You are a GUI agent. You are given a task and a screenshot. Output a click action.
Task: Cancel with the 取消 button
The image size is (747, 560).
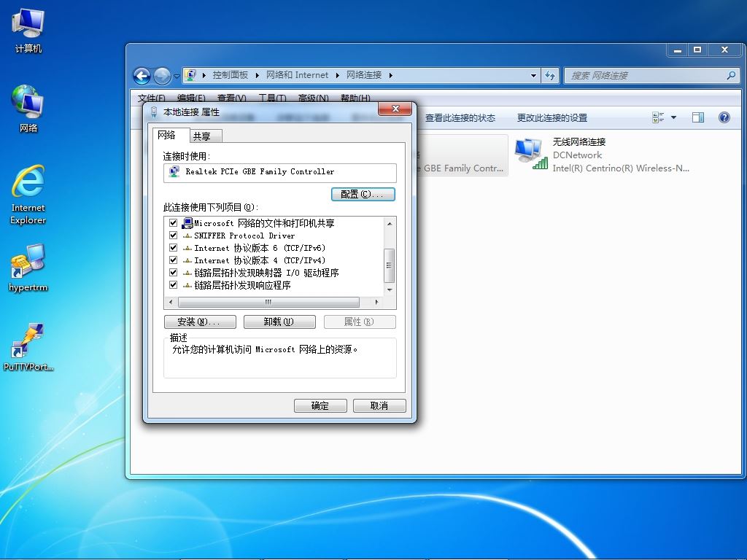(x=379, y=405)
